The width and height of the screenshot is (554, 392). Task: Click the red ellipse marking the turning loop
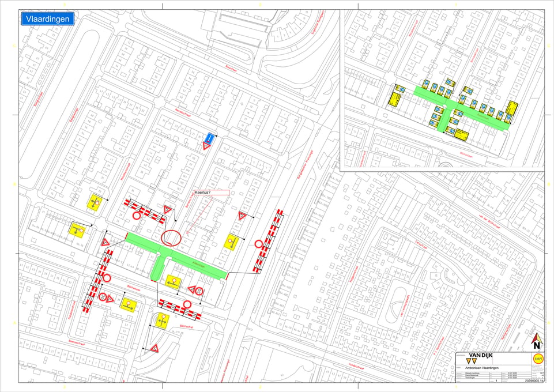[171, 238]
